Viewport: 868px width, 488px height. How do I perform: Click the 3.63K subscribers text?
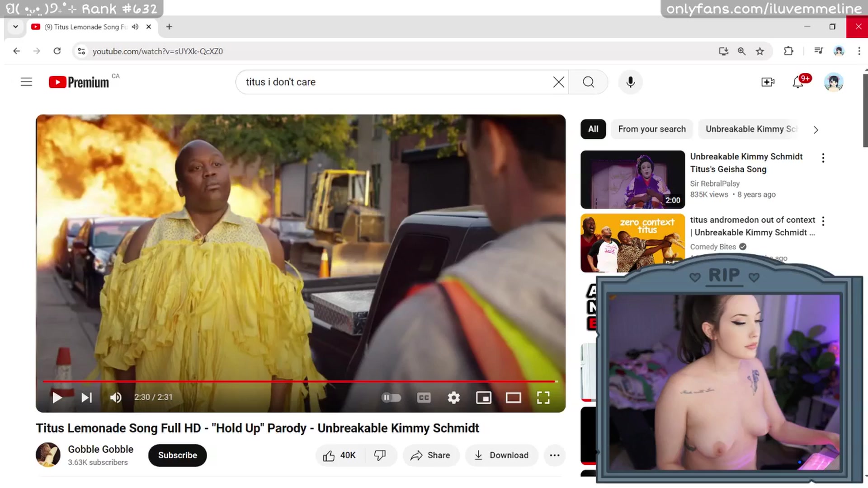tap(98, 462)
